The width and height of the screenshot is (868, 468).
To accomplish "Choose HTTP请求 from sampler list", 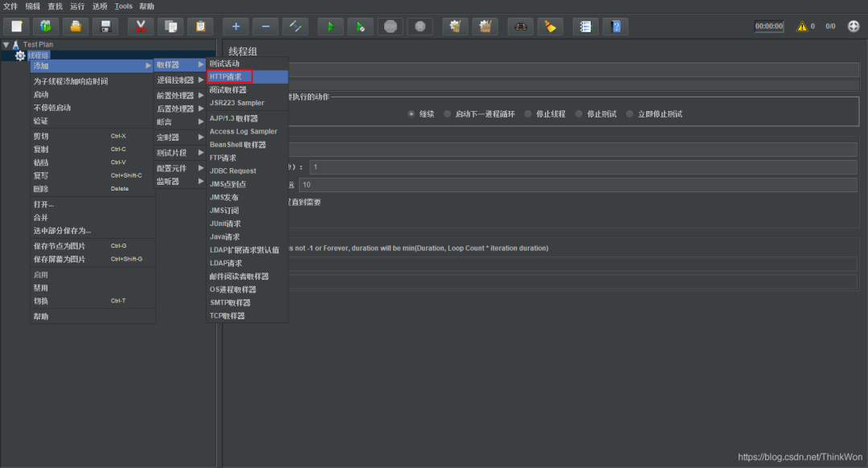I will pyautogui.click(x=248, y=76).
